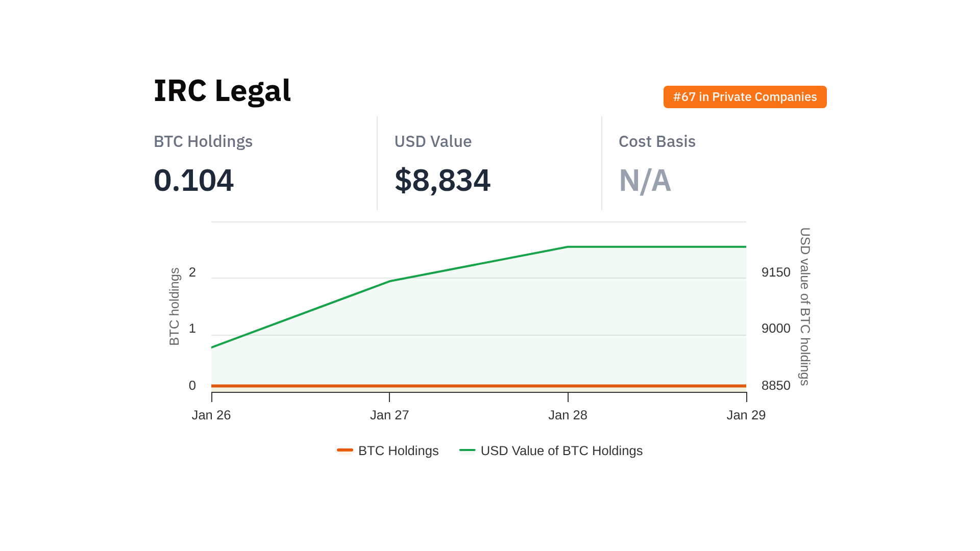The image size is (980, 551).
Task: Click the 9150 tick label on right axis
Action: pyautogui.click(x=776, y=272)
